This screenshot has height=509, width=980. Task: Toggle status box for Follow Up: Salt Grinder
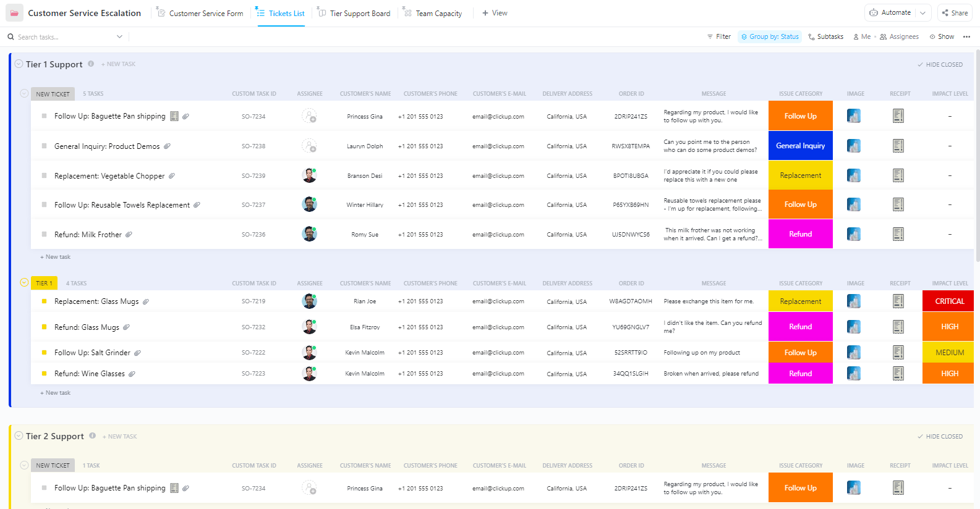pyautogui.click(x=44, y=353)
